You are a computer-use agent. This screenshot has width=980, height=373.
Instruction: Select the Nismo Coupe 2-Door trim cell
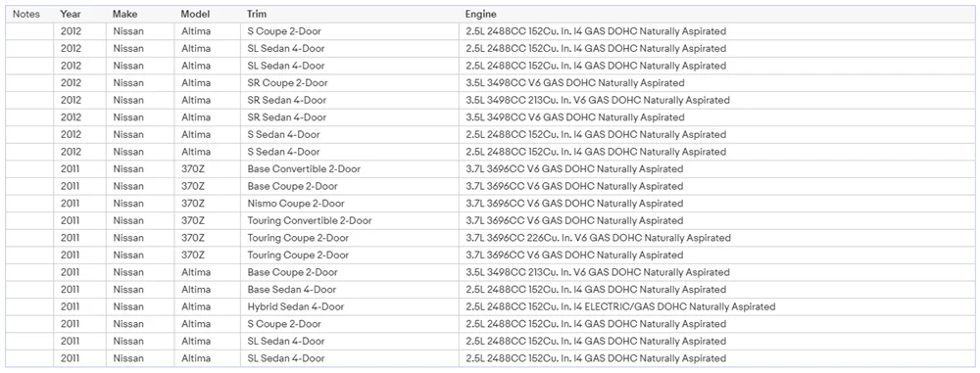pyautogui.click(x=350, y=204)
